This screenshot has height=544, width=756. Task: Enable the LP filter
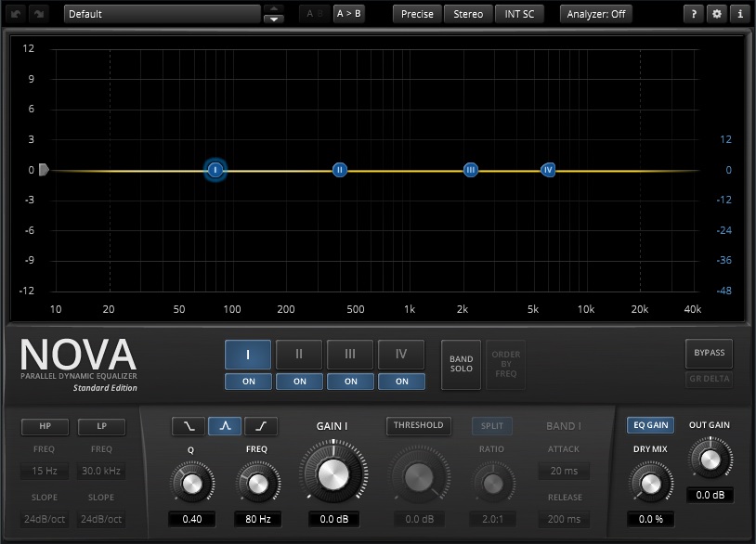(x=102, y=426)
